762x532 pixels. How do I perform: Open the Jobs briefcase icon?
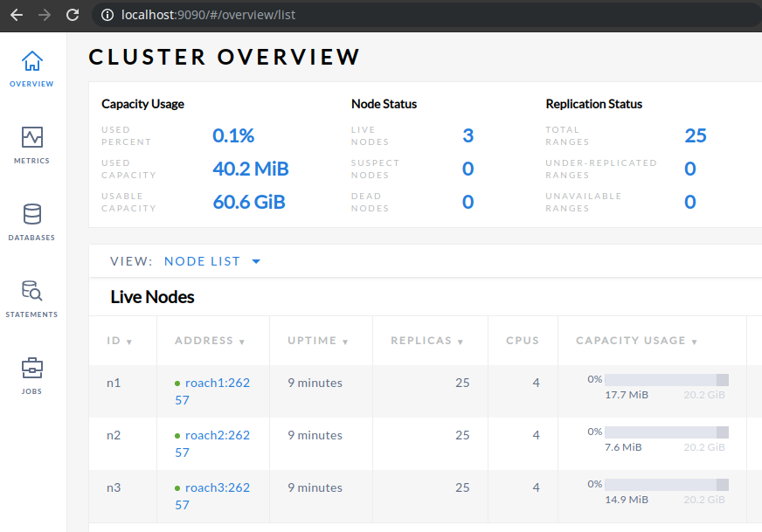[x=32, y=368]
